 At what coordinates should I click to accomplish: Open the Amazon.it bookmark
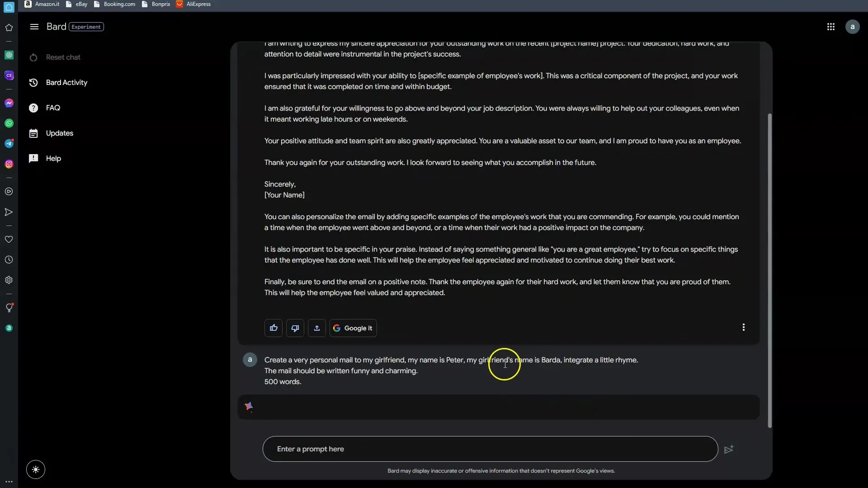[x=42, y=4]
